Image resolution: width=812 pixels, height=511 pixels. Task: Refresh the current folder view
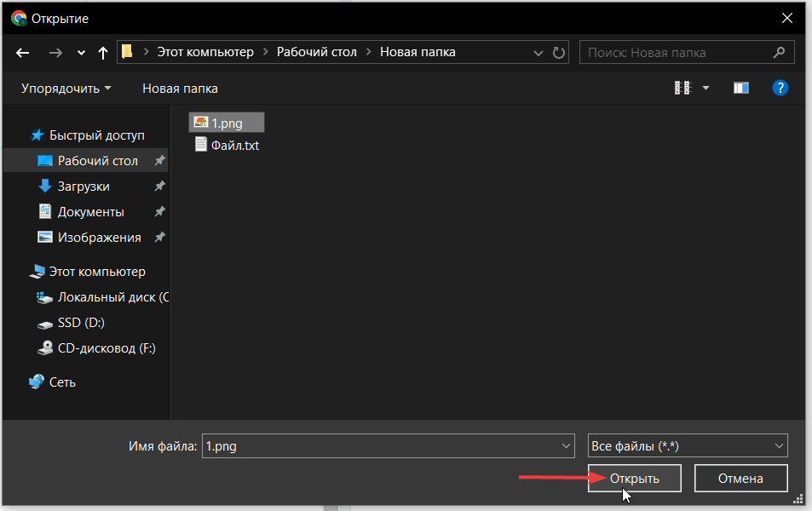point(558,52)
